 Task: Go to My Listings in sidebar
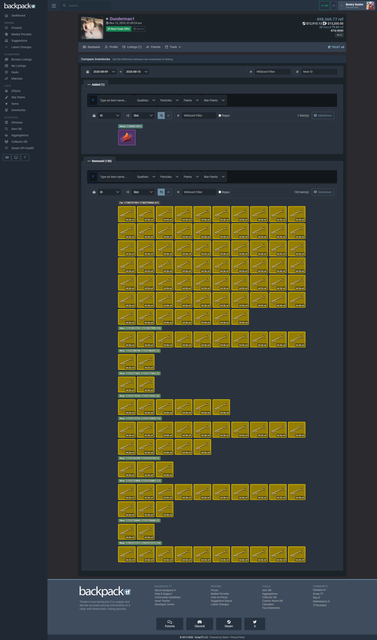tap(18, 66)
